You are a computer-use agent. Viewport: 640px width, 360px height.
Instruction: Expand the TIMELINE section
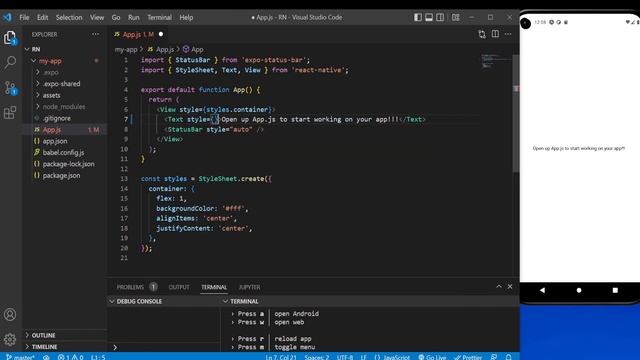[x=64, y=347]
